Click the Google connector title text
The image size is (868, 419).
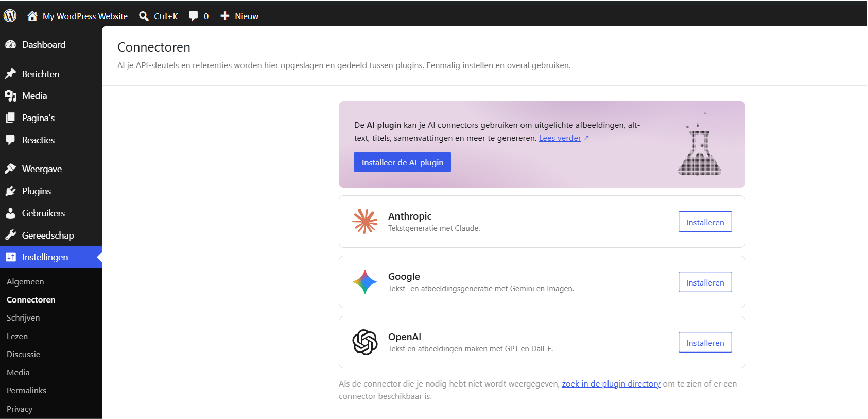click(x=404, y=276)
